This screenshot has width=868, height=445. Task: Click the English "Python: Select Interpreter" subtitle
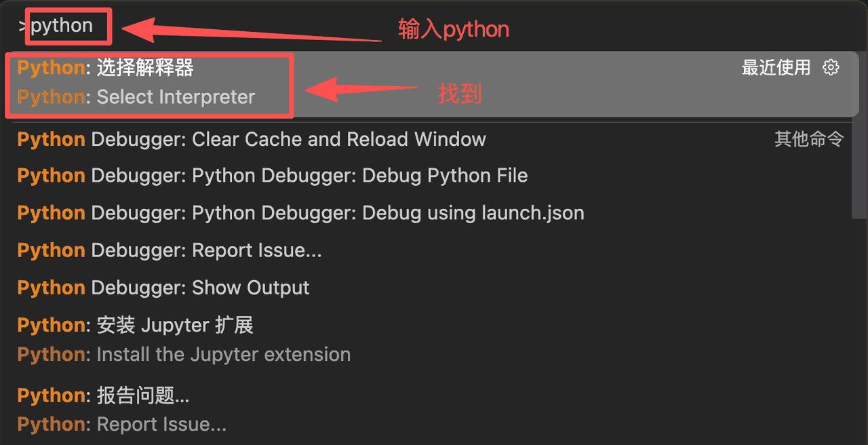pos(136,97)
